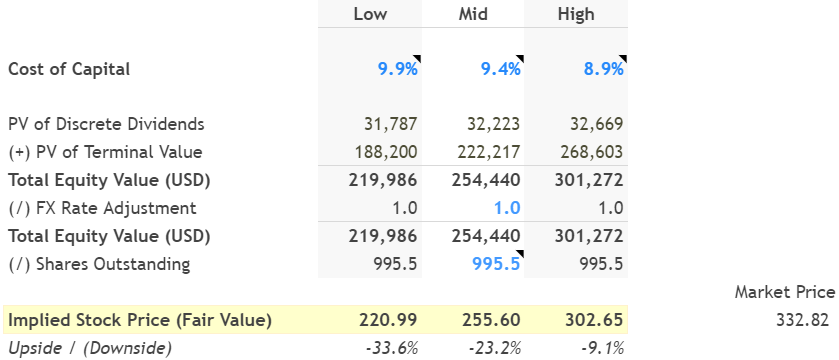The width and height of the screenshot is (839, 360).
Task: Select the High column header
Action: (576, 14)
